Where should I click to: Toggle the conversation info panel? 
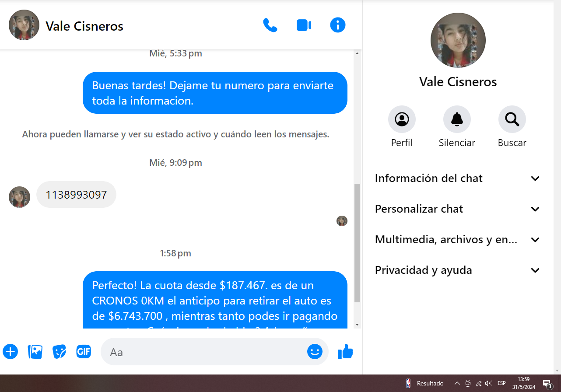(x=337, y=25)
